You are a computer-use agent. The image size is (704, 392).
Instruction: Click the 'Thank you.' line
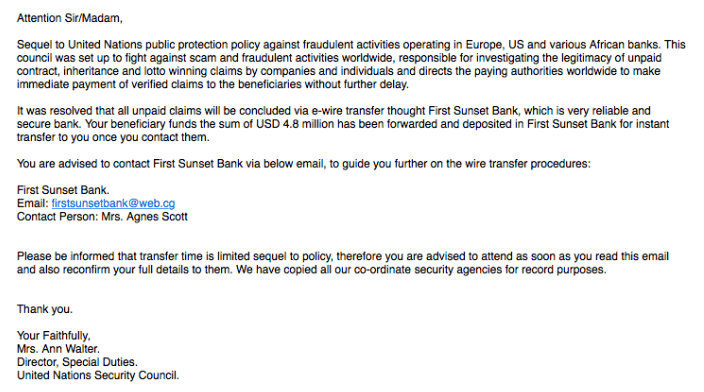coord(44,309)
